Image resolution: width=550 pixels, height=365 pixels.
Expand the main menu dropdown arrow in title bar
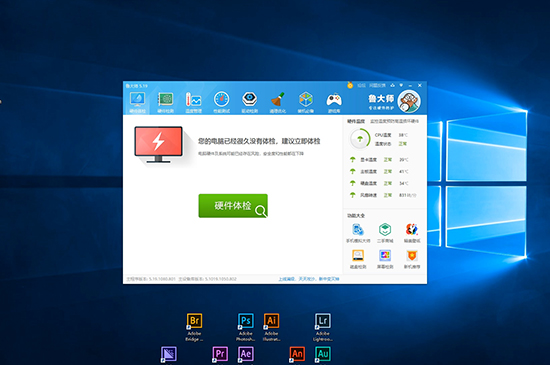pos(401,85)
